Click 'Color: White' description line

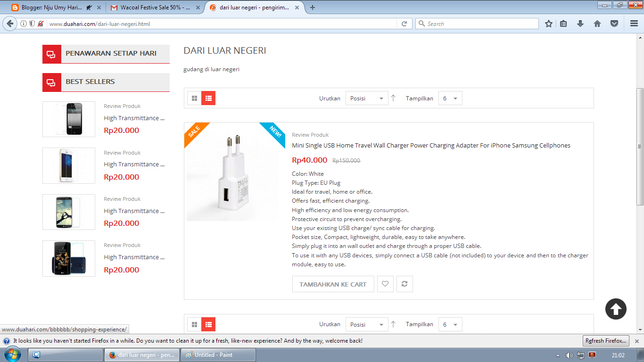pyautogui.click(x=308, y=174)
